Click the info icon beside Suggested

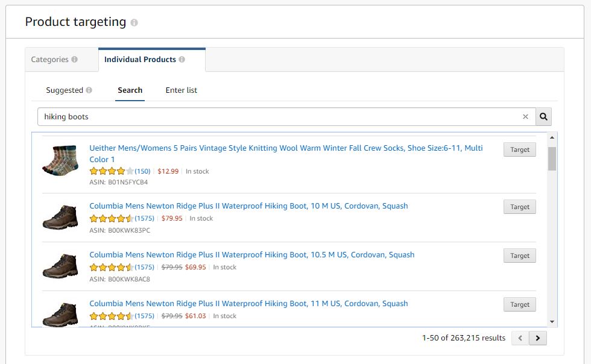pyautogui.click(x=89, y=90)
